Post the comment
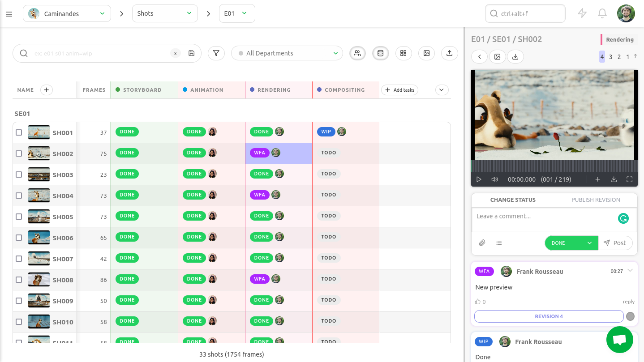The image size is (644, 362). point(615,243)
